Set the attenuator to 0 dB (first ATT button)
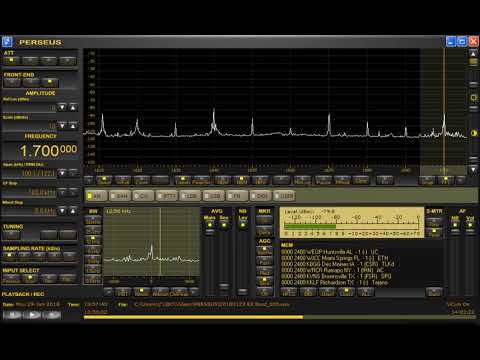The width and height of the screenshot is (480, 360). [12, 60]
